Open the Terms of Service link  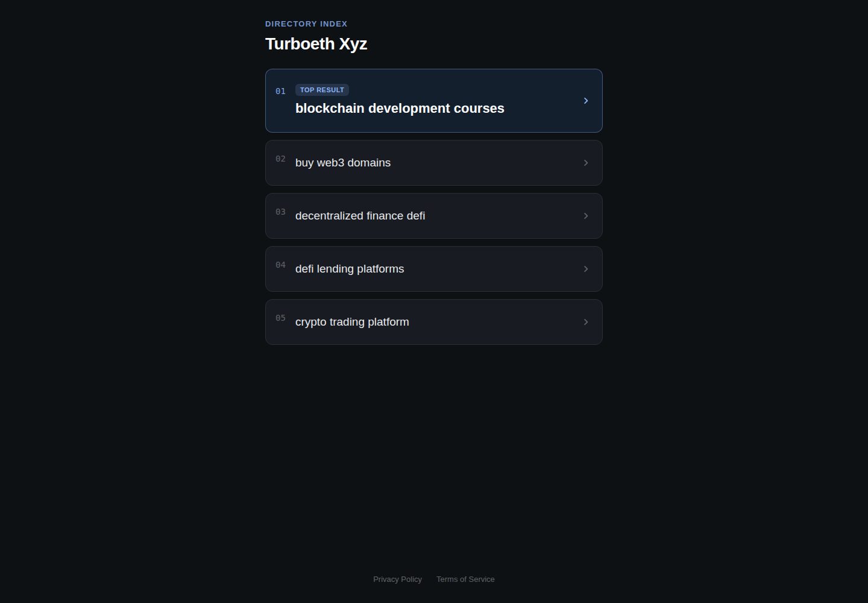pyautogui.click(x=465, y=579)
